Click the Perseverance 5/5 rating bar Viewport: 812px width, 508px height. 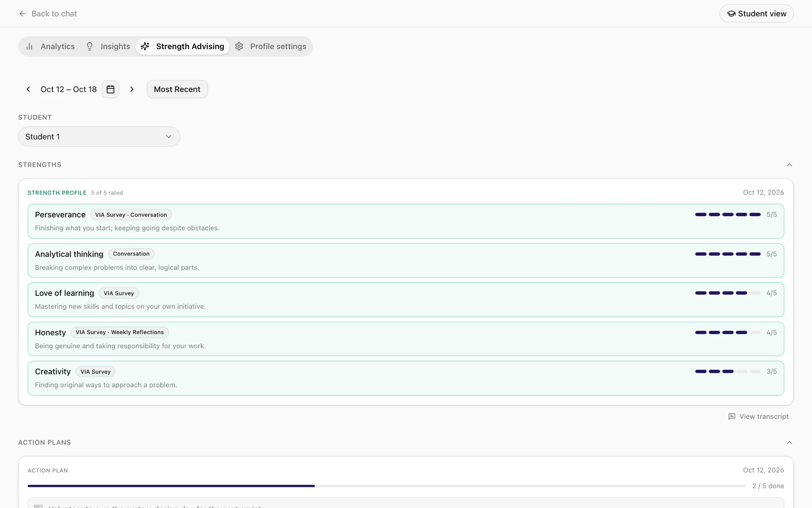click(x=728, y=215)
